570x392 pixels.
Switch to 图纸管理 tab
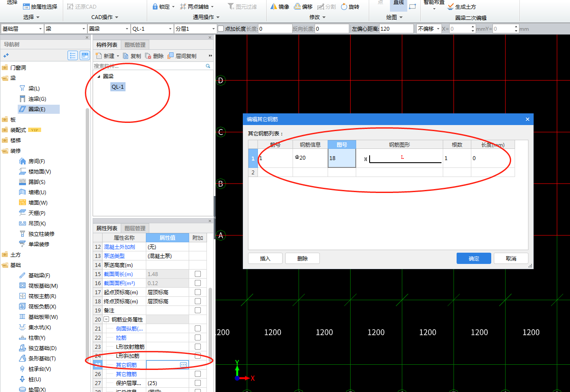pyautogui.click(x=135, y=45)
